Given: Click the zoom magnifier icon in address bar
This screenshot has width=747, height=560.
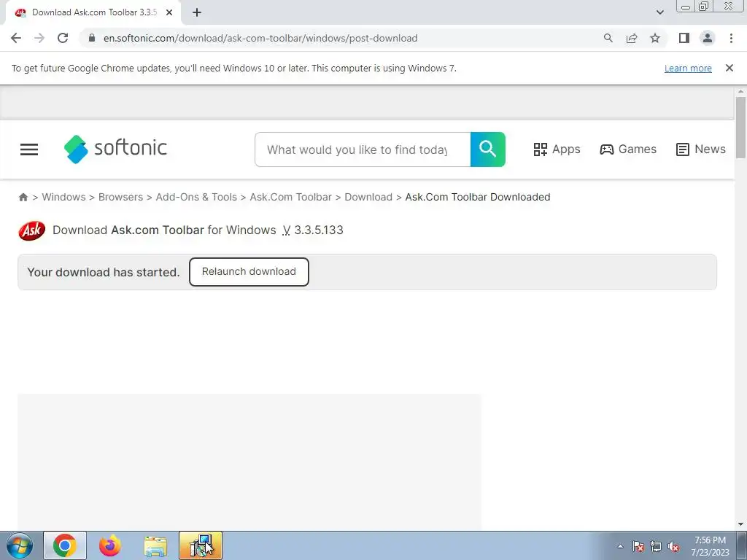Looking at the screenshot, I should pos(608,38).
